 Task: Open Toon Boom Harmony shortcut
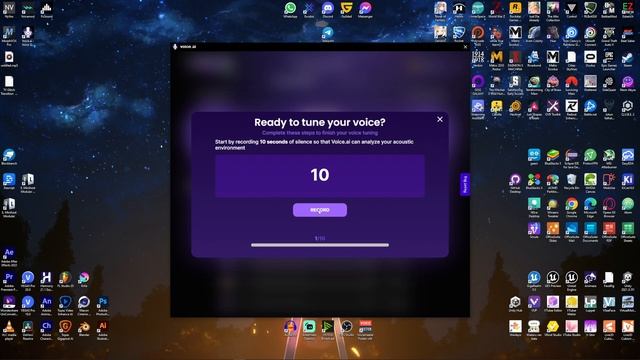coord(47,281)
